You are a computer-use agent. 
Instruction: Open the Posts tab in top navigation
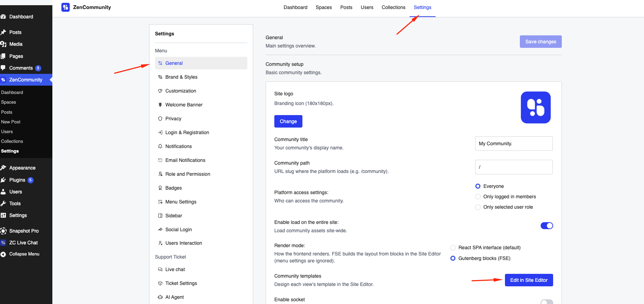click(x=346, y=7)
